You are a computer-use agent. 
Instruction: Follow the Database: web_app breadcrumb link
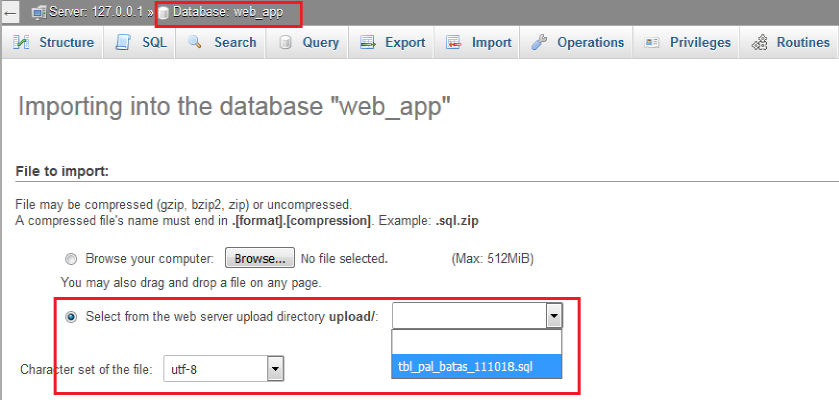coord(227,12)
